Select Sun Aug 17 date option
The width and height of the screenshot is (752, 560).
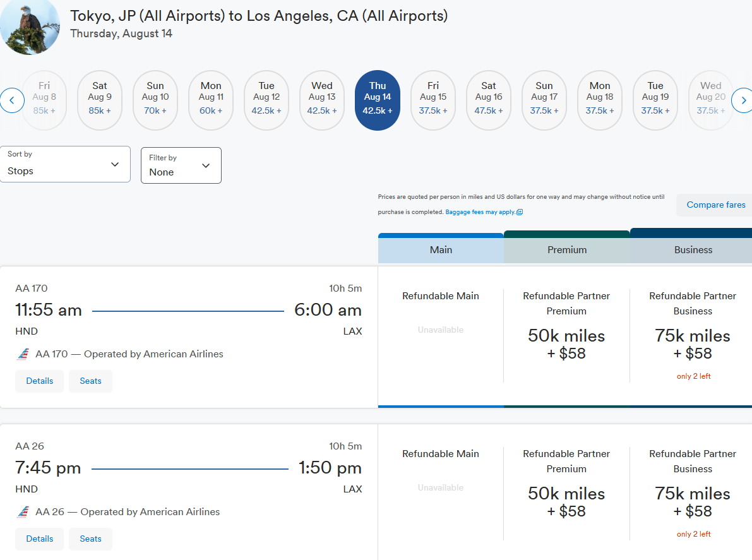click(544, 100)
